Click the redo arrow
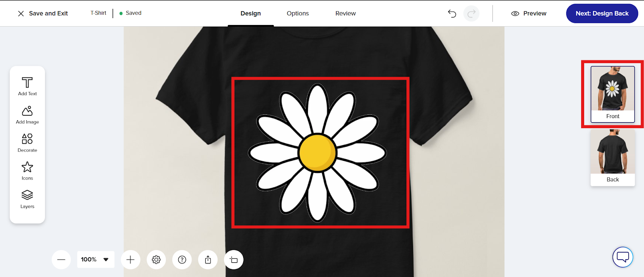The image size is (644, 277). pyautogui.click(x=471, y=14)
